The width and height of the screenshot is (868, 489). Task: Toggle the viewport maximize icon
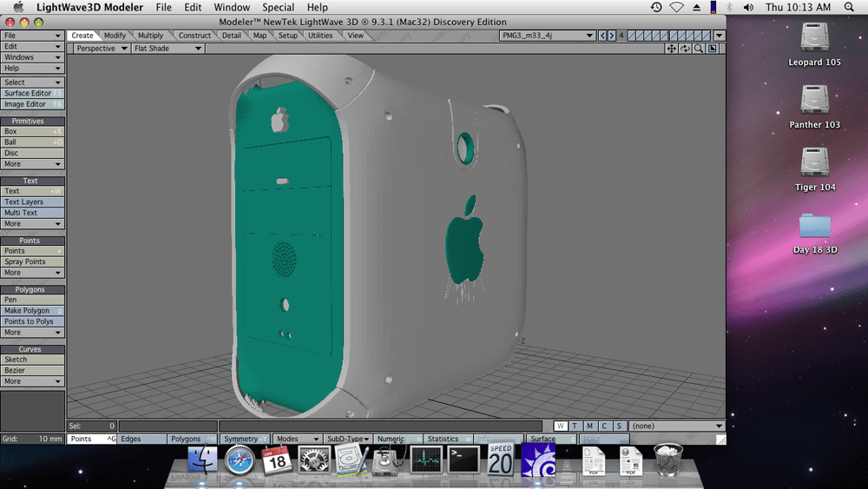(713, 49)
